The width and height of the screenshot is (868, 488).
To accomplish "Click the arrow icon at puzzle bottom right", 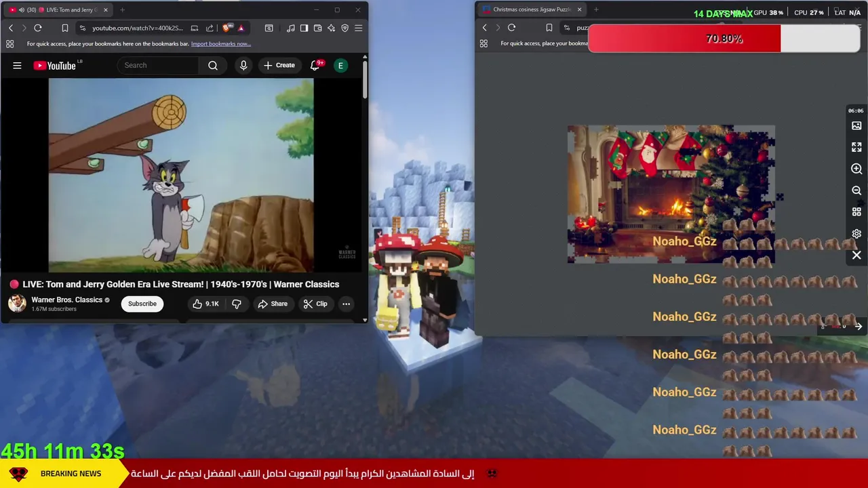I will 858,326.
